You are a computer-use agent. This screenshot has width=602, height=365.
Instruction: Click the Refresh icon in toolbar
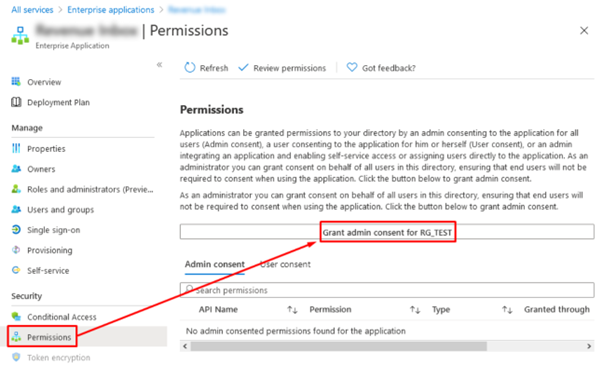click(x=190, y=68)
